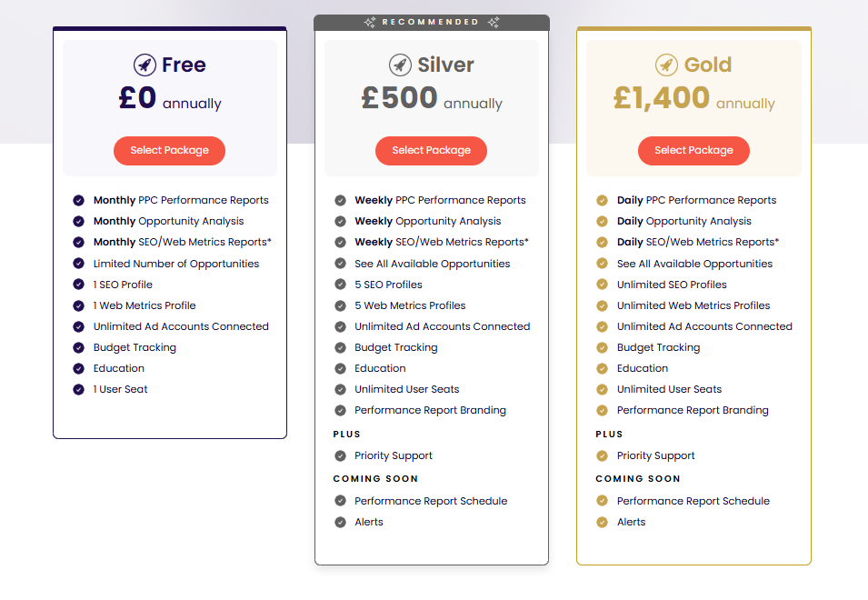The height and width of the screenshot is (600, 868).
Task: Click gold checkmark beside Alerts
Action: pos(603,523)
